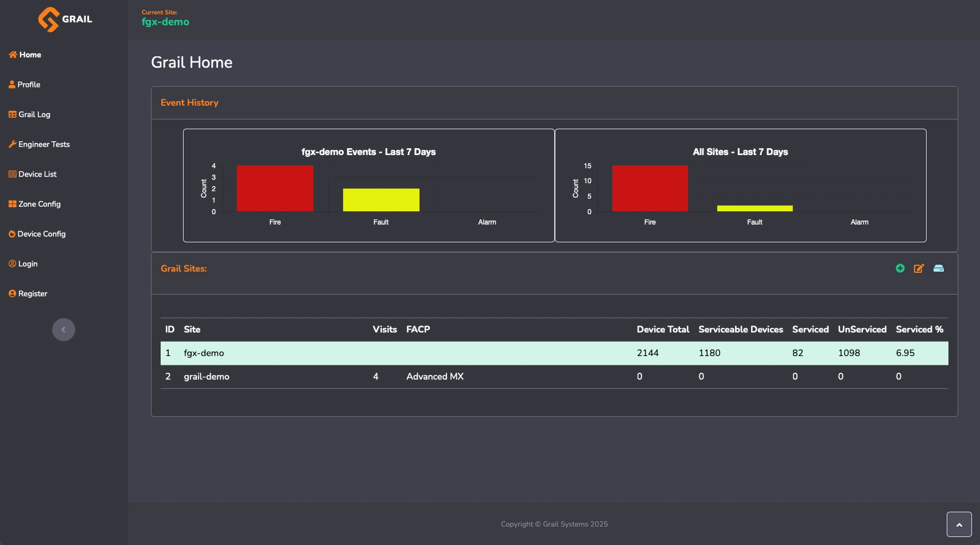This screenshot has width=980, height=545.
Task: Collapse the sidebar with the chevron button
Action: (x=64, y=330)
